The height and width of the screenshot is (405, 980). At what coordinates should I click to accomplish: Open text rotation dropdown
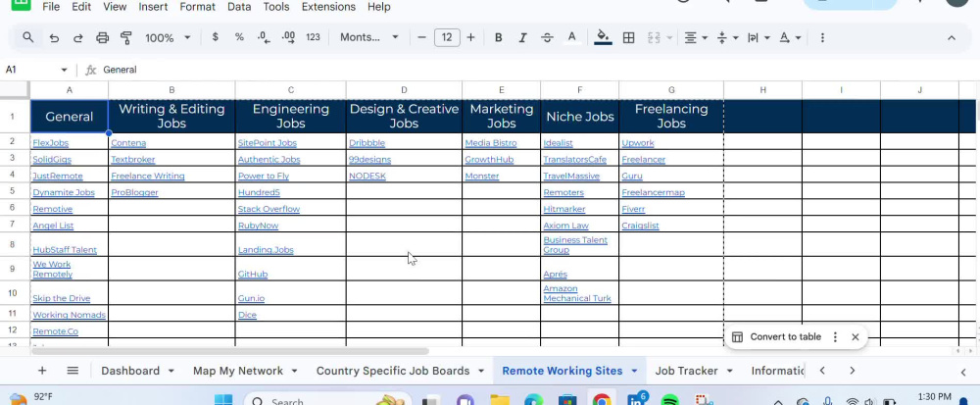(x=790, y=37)
